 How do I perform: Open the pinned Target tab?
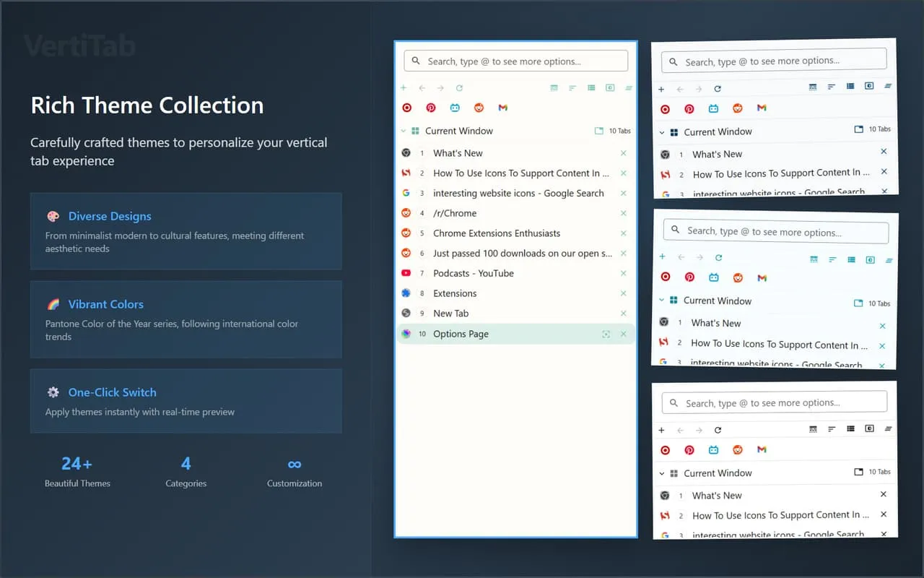pos(406,107)
